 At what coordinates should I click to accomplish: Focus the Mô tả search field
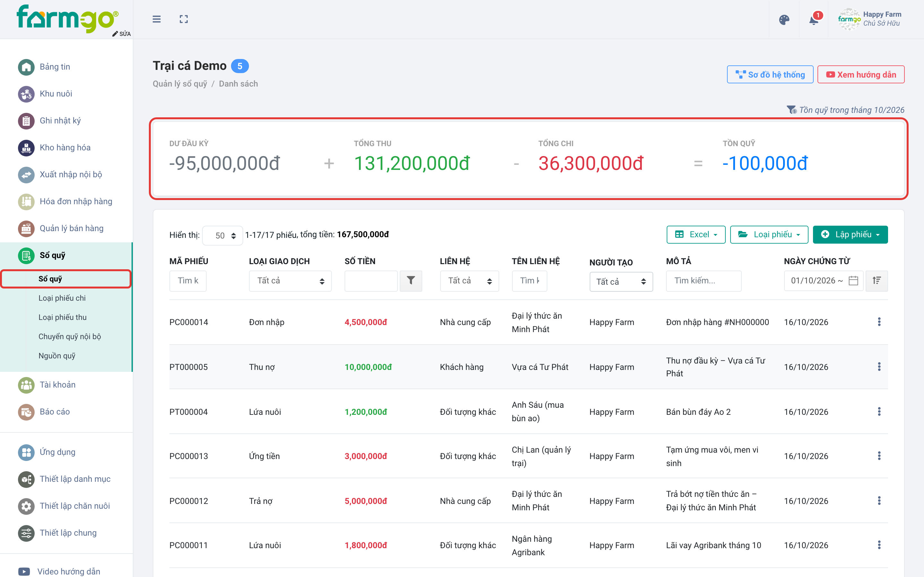(704, 280)
